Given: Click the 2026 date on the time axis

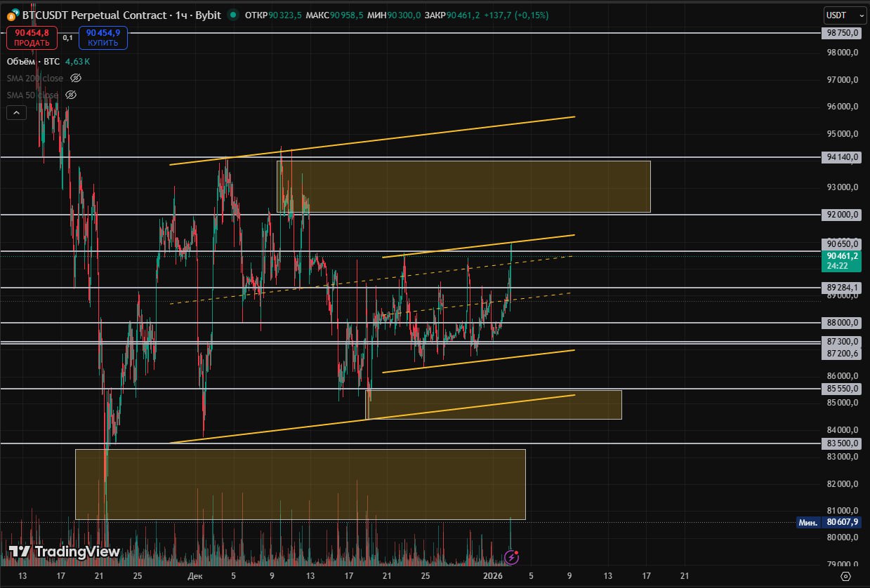Looking at the screenshot, I should 493,576.
